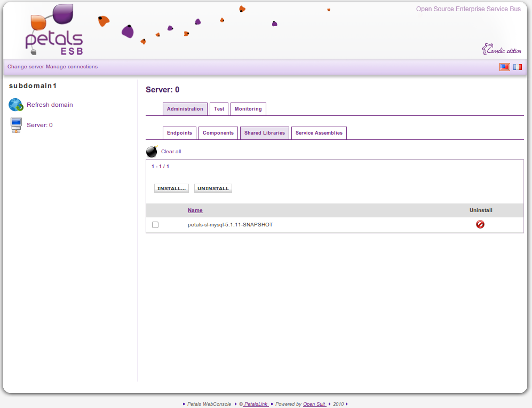Check the petals-sl-mysql-5.1.11-SNAPSHOT checkbox

coord(155,225)
